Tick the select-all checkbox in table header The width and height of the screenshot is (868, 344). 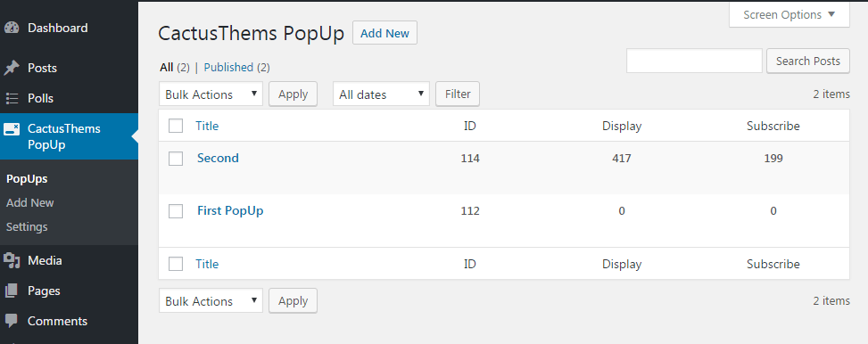[x=176, y=126]
